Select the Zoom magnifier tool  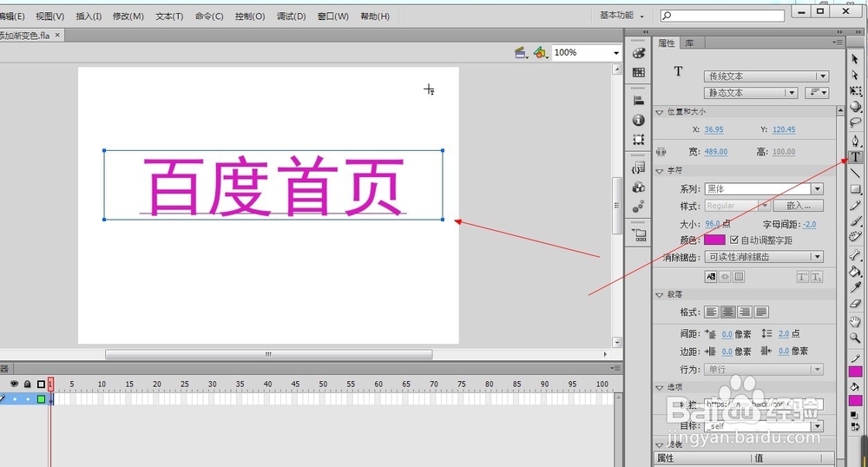pos(855,338)
